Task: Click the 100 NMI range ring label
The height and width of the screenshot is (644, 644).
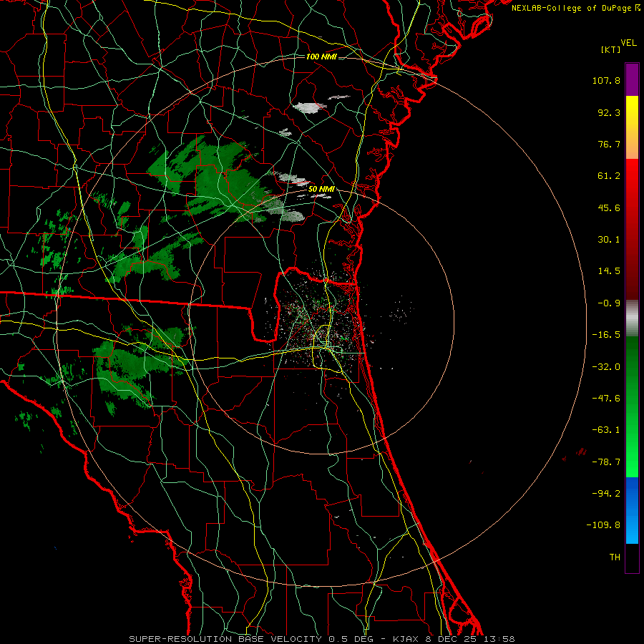Action: pyautogui.click(x=321, y=57)
